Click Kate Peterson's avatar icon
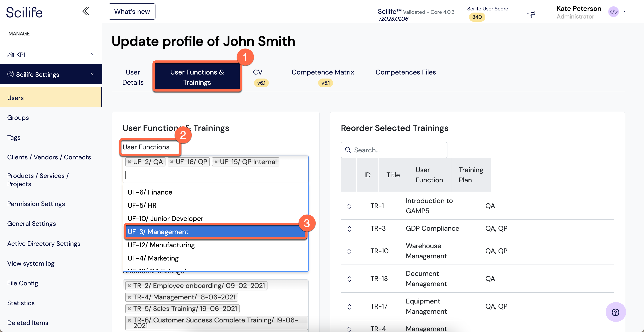 click(x=613, y=12)
